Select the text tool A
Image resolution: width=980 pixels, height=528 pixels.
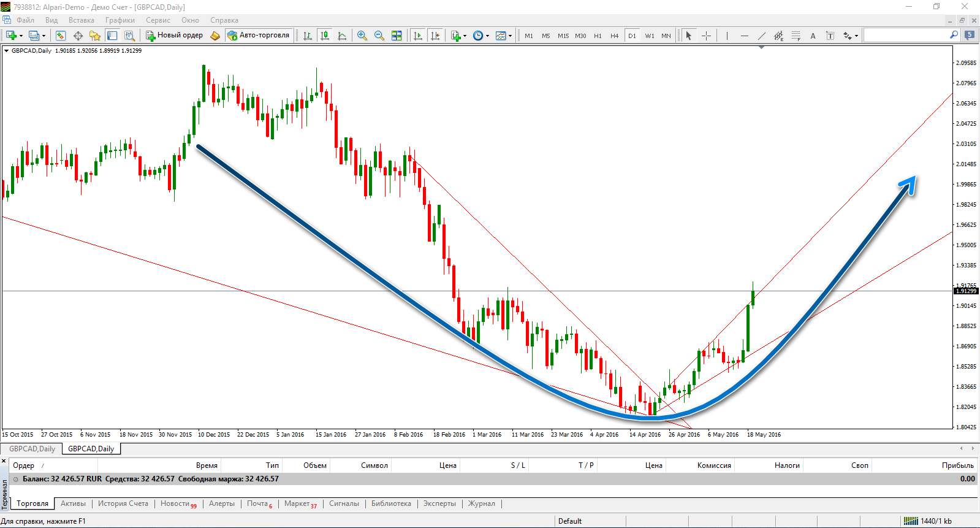point(813,36)
